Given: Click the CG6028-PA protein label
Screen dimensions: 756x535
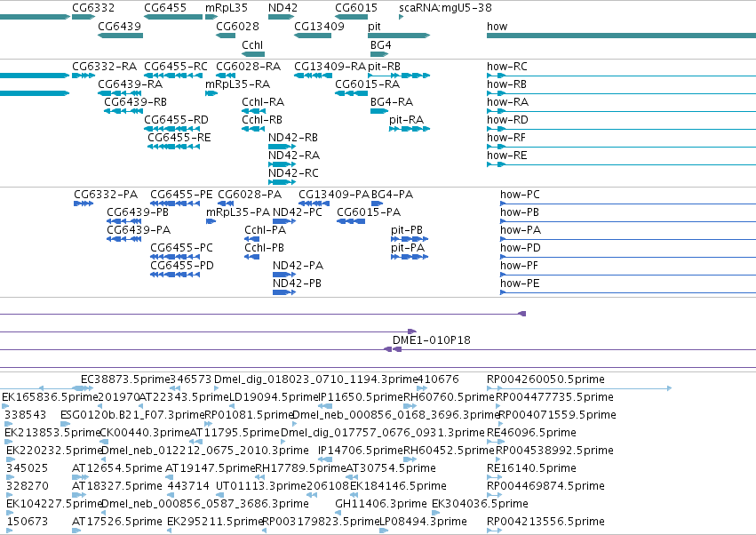Looking at the screenshot, I should point(250,195).
